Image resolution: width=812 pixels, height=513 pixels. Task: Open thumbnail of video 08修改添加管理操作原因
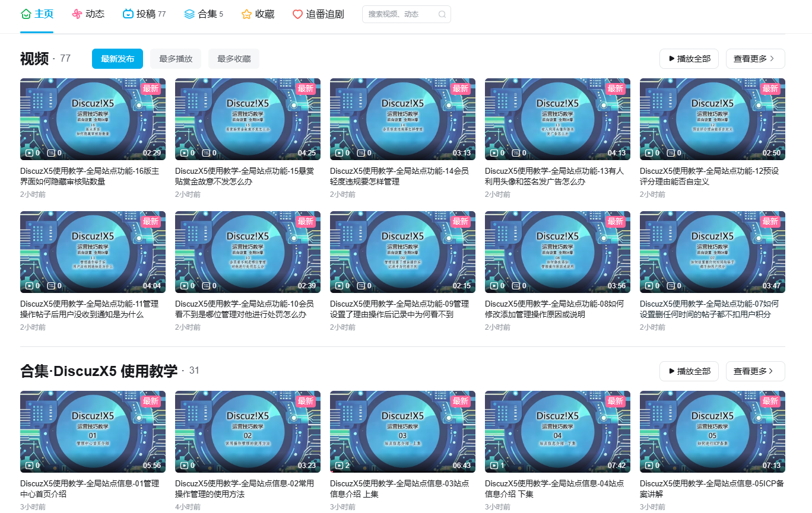557,252
